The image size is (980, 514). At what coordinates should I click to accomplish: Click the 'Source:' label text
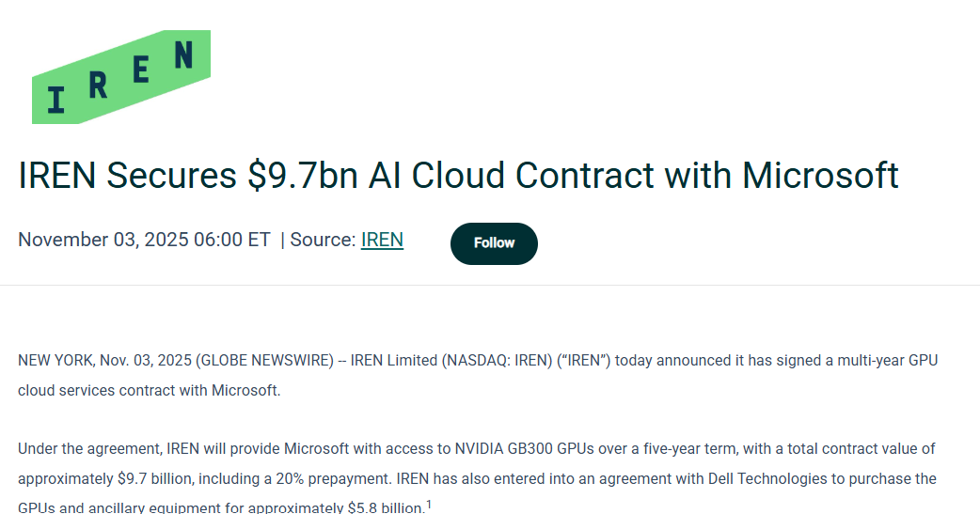tap(323, 240)
